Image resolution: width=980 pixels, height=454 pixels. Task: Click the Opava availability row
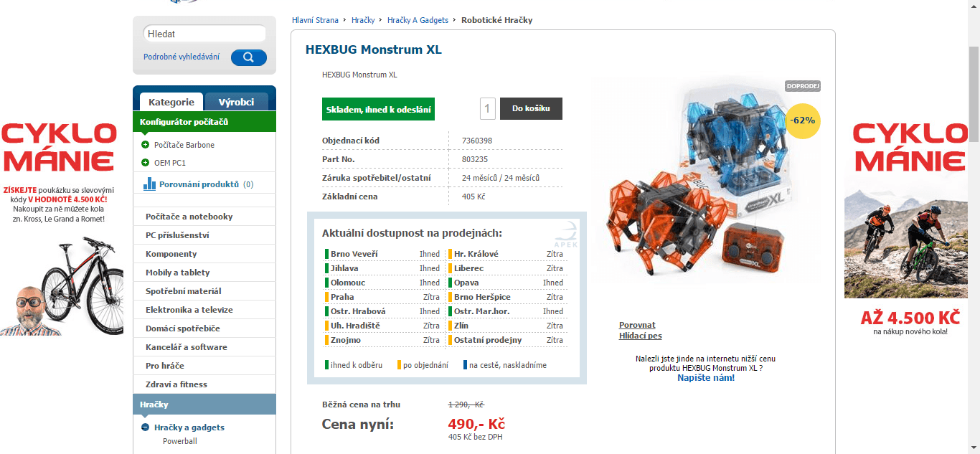coord(507,283)
